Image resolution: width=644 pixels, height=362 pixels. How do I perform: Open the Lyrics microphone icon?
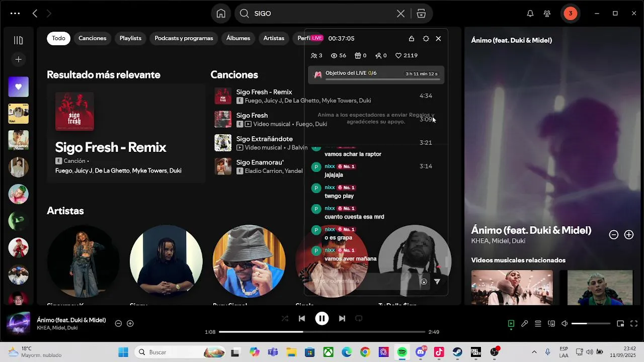point(524,324)
